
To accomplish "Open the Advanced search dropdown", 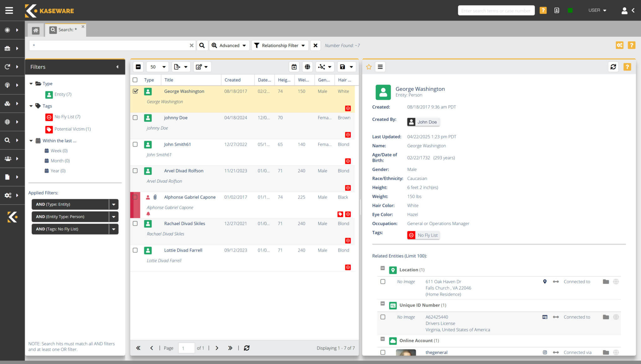I will pos(229,45).
